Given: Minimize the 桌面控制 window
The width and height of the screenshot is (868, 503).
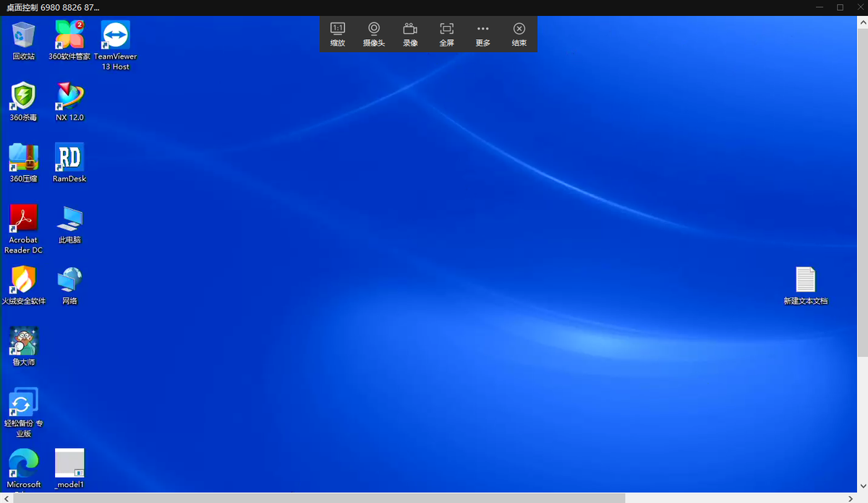Looking at the screenshot, I should (818, 7).
